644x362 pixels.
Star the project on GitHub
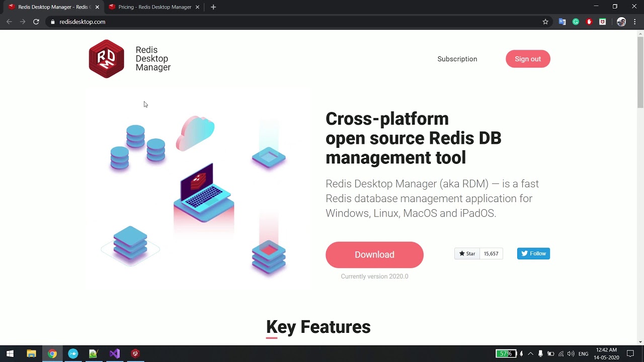(x=467, y=253)
